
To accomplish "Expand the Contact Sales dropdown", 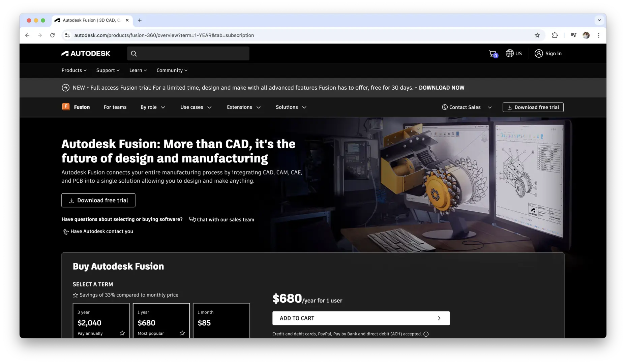I will (x=467, y=107).
